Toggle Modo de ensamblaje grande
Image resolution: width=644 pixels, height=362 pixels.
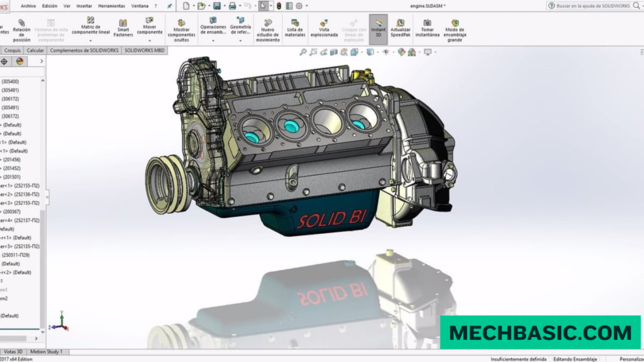[x=455, y=30]
